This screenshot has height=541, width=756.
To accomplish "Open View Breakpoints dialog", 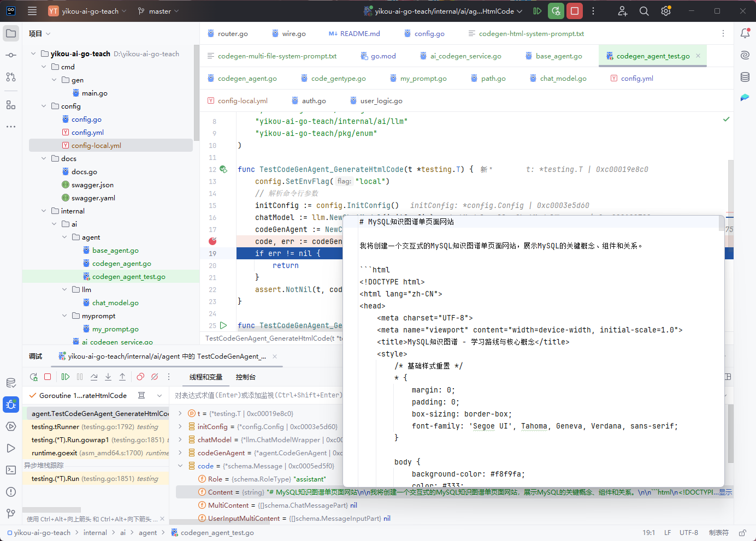I will pyautogui.click(x=140, y=377).
